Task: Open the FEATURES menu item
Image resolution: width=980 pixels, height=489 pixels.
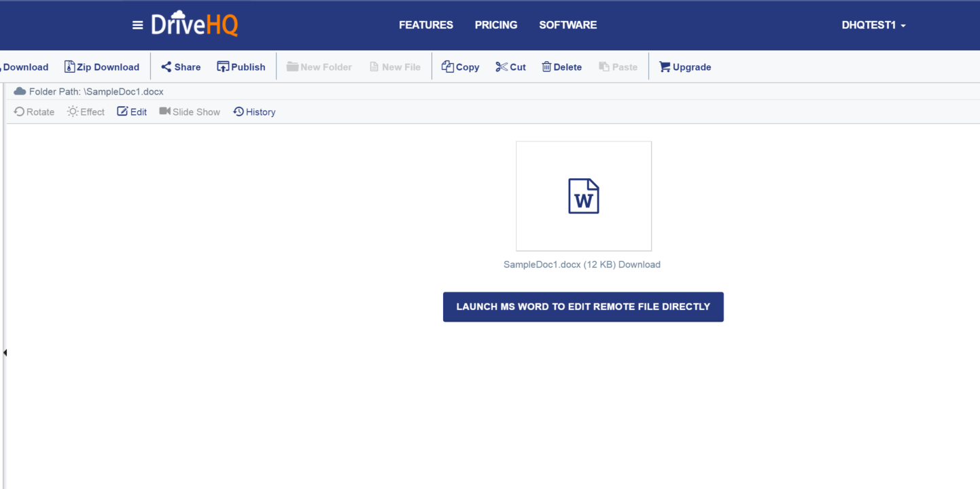Action: (425, 25)
